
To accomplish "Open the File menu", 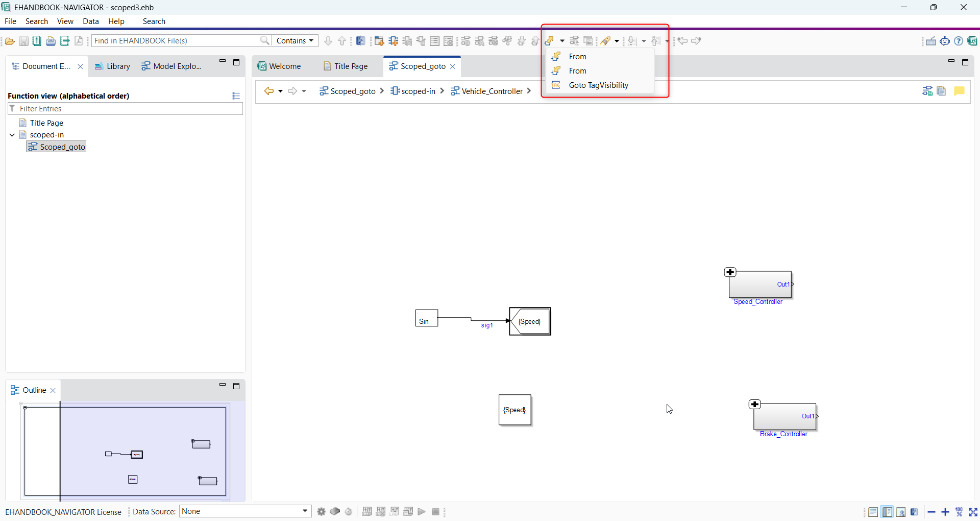I will tap(10, 21).
